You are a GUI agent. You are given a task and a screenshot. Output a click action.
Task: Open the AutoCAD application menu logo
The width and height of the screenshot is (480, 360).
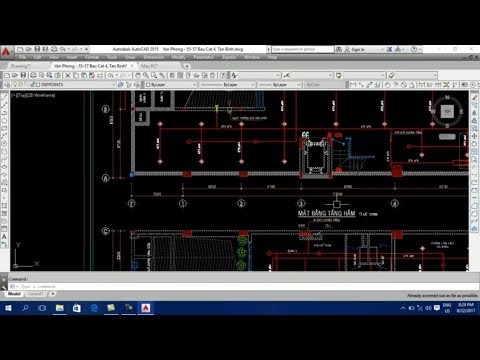point(6,52)
